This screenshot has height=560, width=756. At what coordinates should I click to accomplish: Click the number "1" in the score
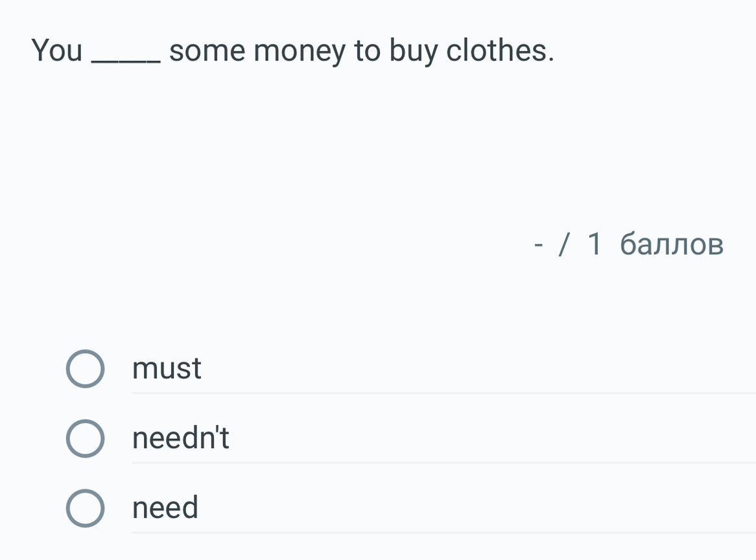(x=595, y=244)
